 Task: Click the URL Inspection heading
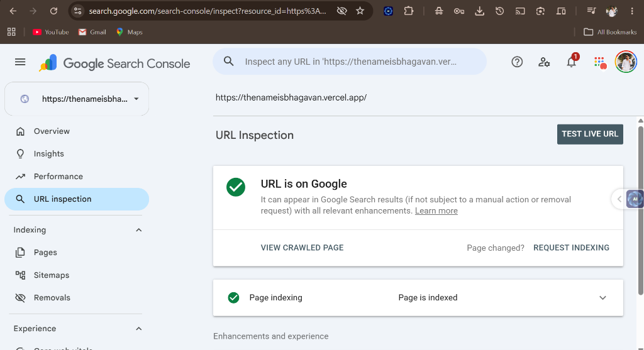pyautogui.click(x=255, y=135)
